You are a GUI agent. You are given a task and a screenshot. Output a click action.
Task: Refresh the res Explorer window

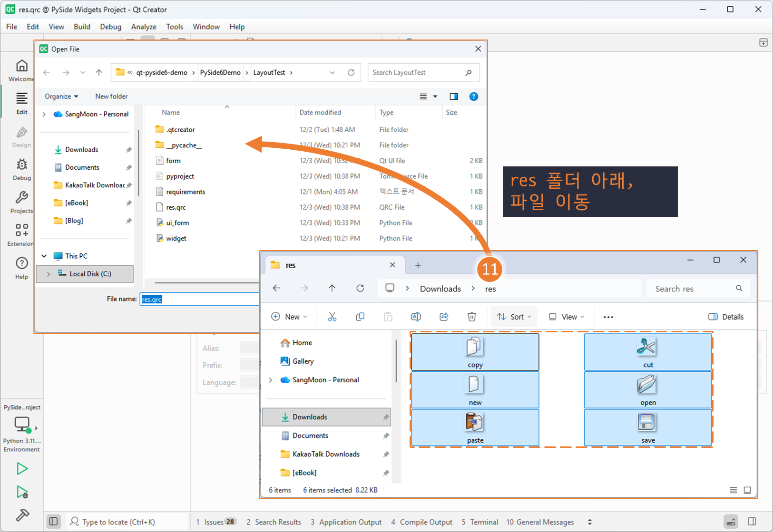click(360, 288)
